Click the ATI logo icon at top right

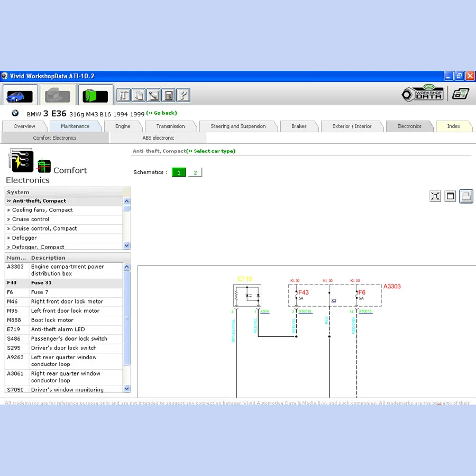pos(461,94)
